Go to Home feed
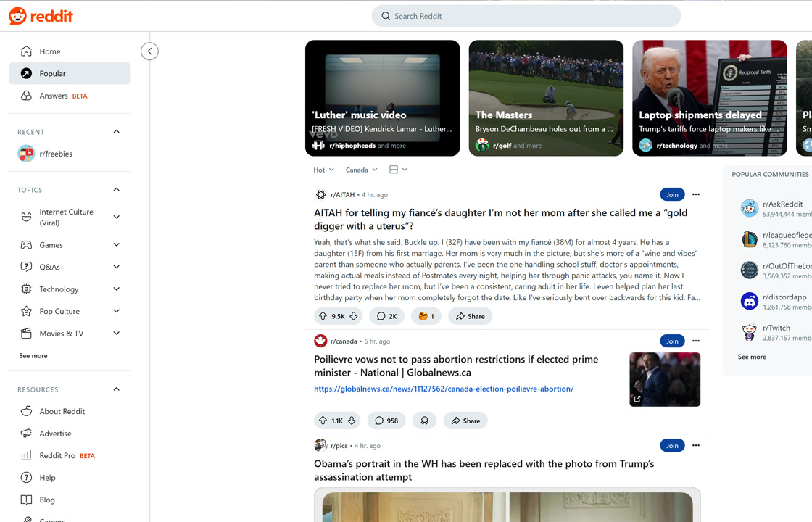 point(70,51)
